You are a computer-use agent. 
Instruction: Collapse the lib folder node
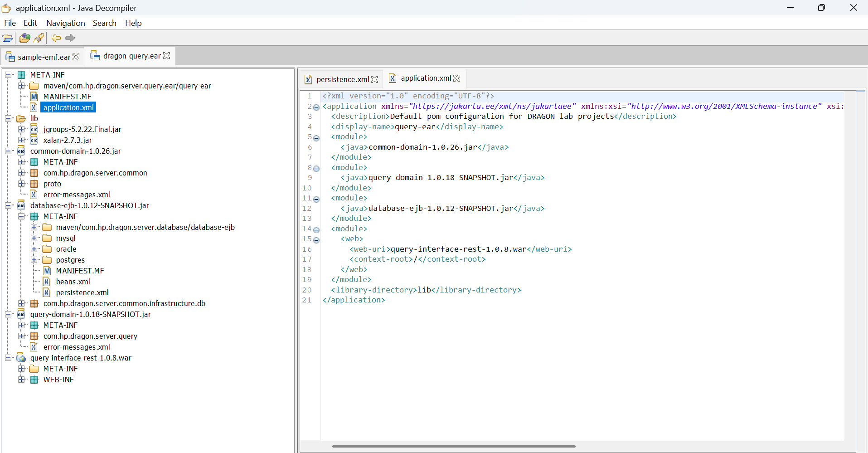(8, 118)
